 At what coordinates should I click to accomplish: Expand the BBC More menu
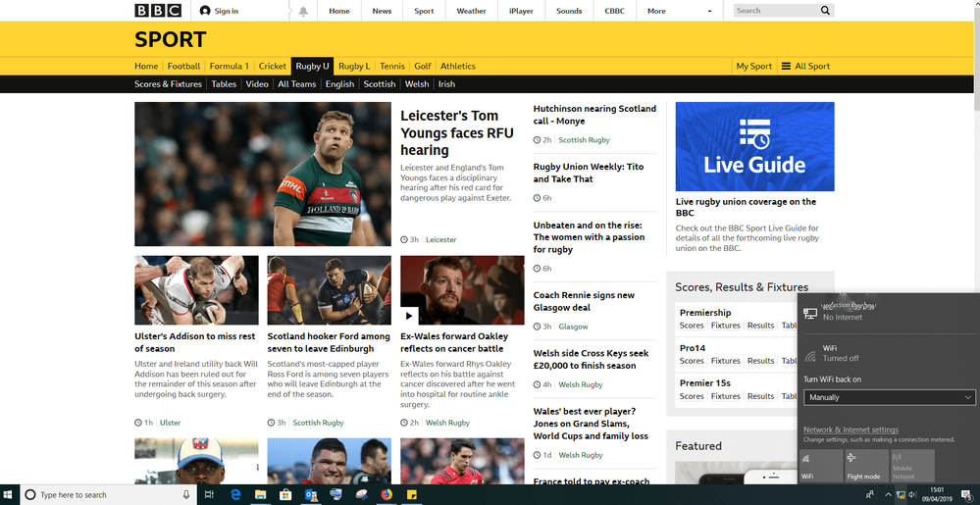pyautogui.click(x=680, y=11)
